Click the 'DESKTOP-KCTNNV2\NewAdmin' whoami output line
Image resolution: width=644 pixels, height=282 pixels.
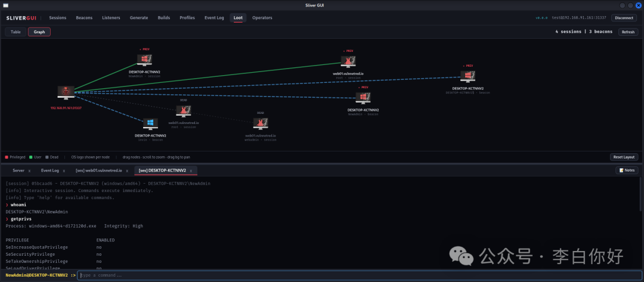point(36,212)
